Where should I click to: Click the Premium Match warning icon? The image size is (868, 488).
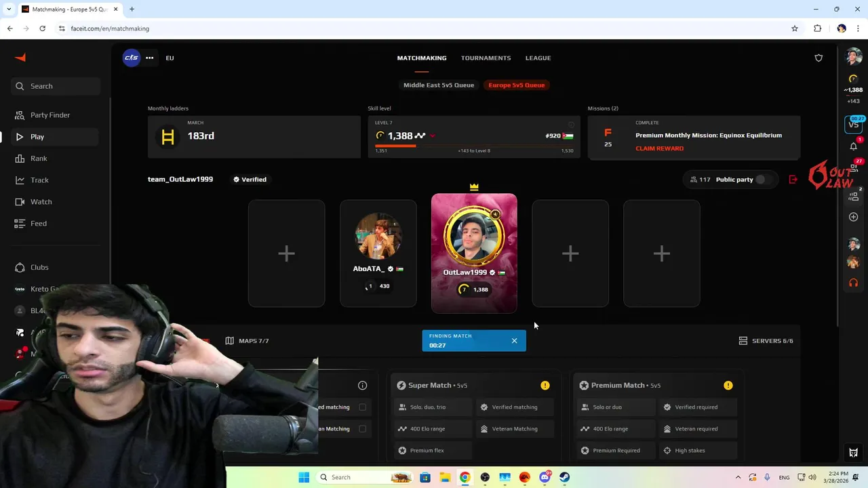click(728, 386)
